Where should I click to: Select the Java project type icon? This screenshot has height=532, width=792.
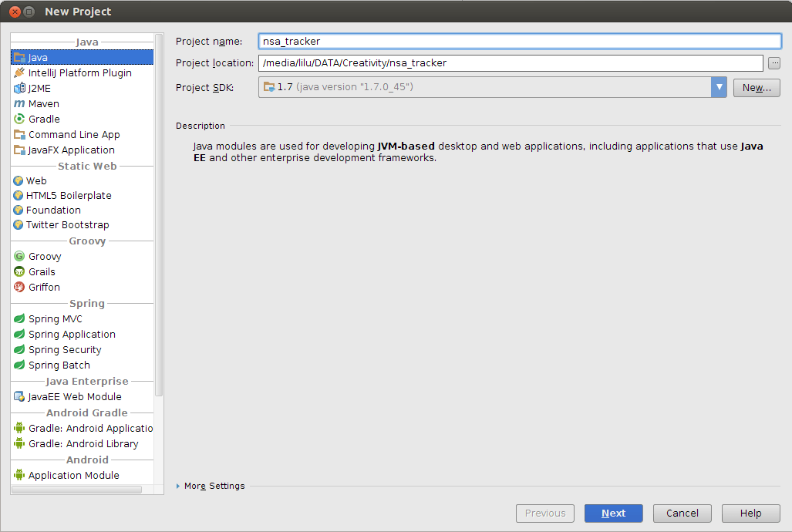point(19,57)
